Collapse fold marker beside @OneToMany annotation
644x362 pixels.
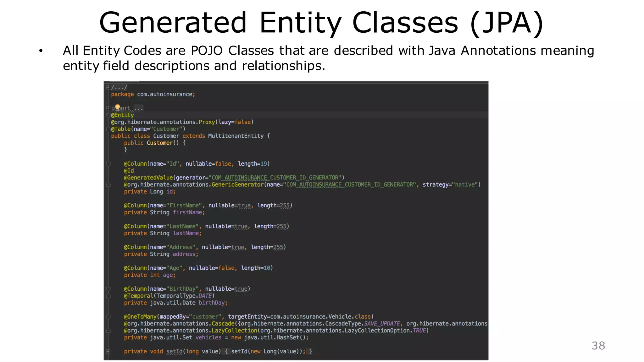click(x=108, y=317)
